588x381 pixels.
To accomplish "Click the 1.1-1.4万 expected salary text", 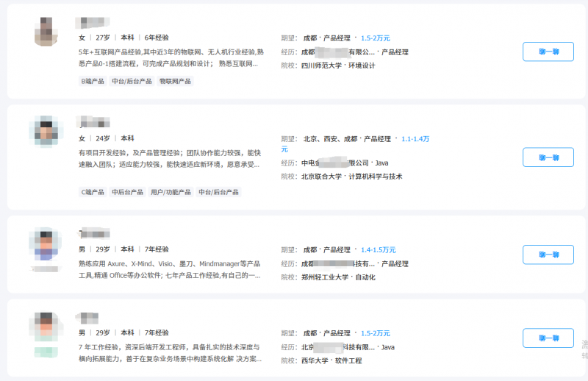I will point(414,139).
